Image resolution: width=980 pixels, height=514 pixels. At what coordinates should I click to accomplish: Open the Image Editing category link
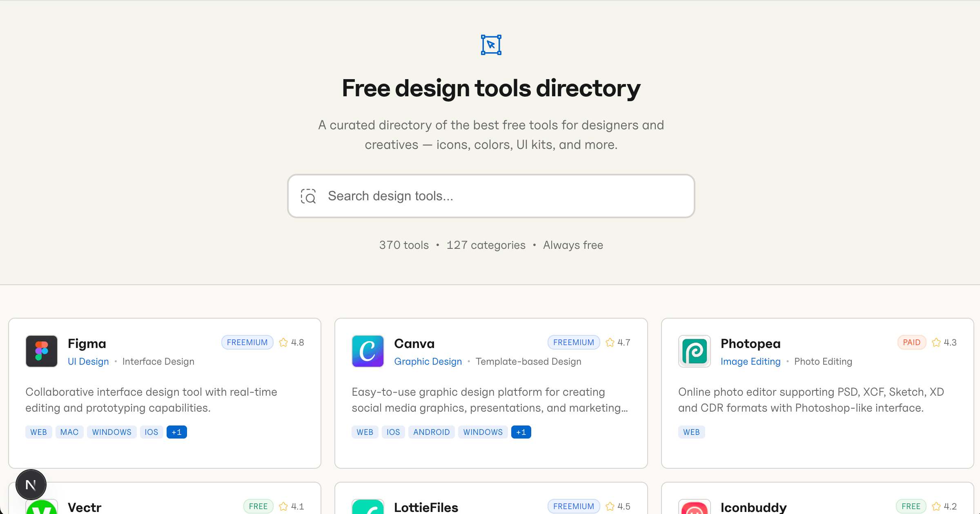click(x=751, y=361)
